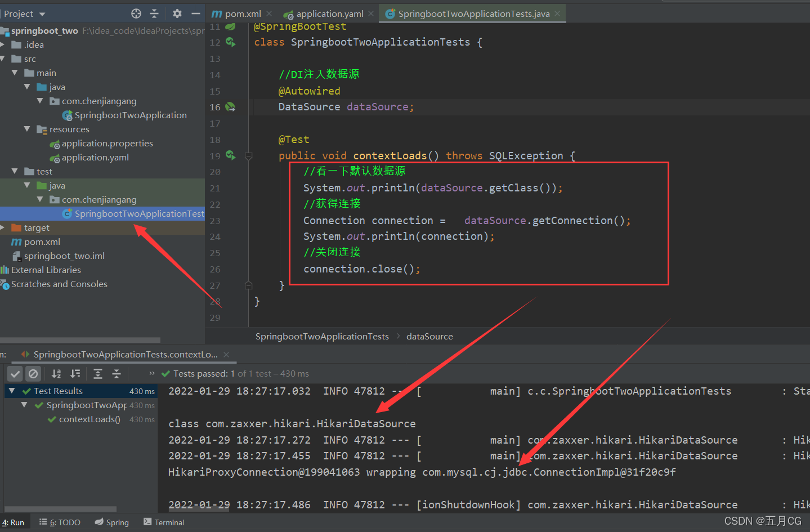Collapse all test results

pos(117,373)
